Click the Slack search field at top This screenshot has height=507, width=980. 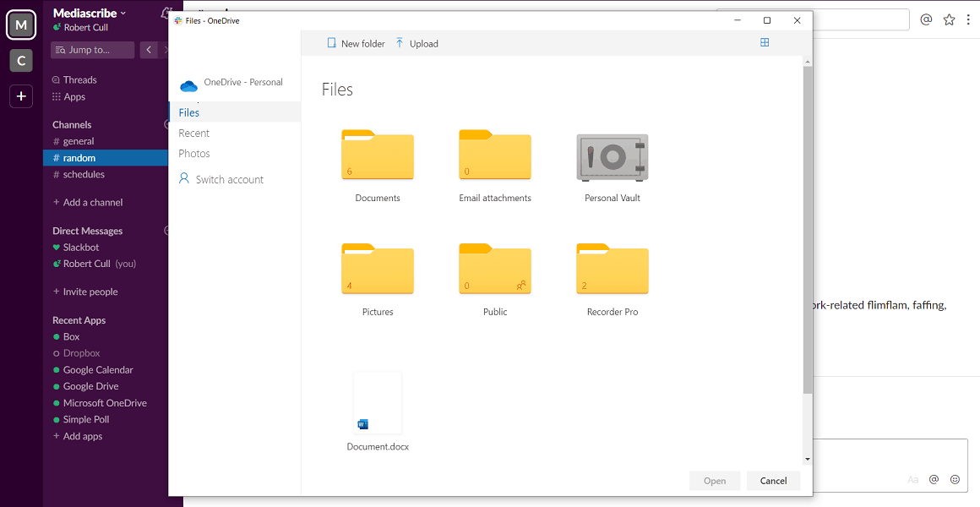[x=861, y=19]
